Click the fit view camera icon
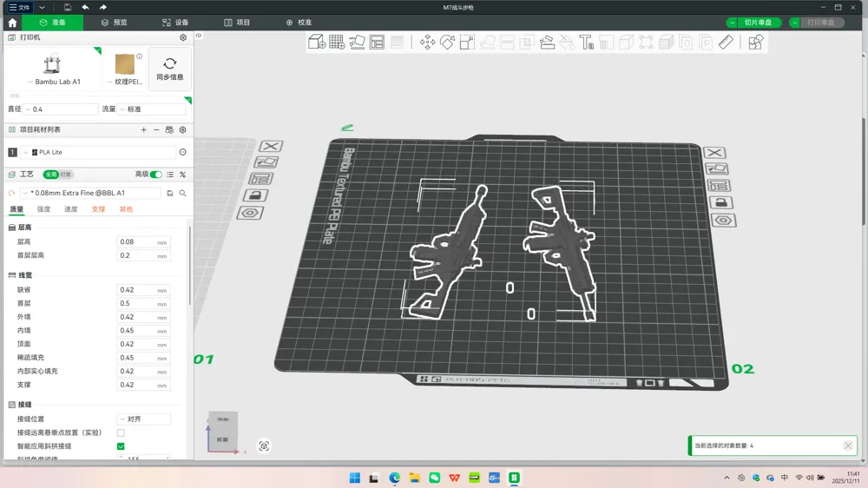868x488 pixels. click(264, 446)
